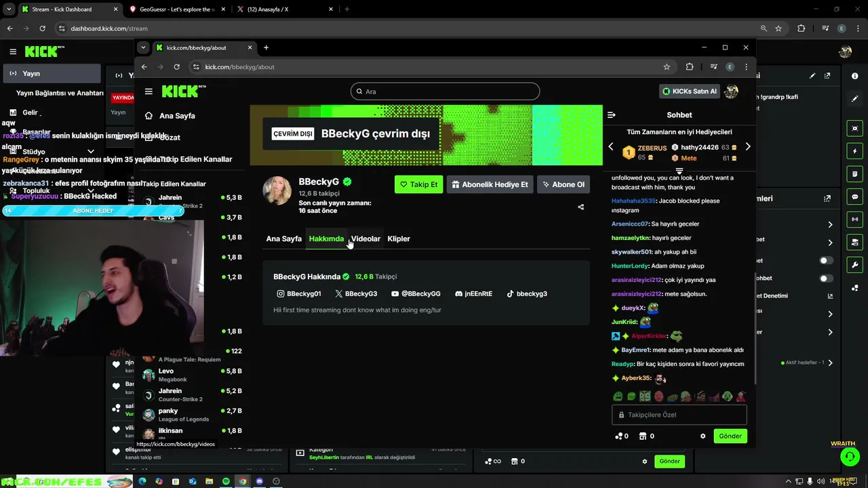Click the Takip Et follow button
Image resolution: width=868 pixels, height=488 pixels.
418,184
